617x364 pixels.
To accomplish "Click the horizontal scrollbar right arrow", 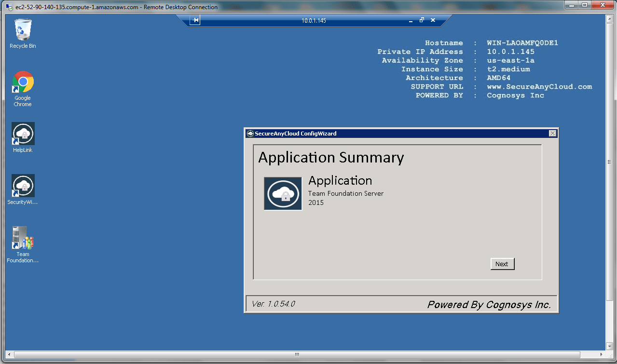I will coord(601,354).
